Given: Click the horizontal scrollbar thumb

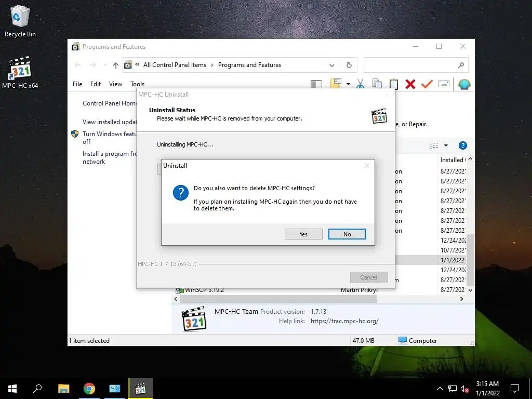Looking at the screenshot, I should (278, 299).
